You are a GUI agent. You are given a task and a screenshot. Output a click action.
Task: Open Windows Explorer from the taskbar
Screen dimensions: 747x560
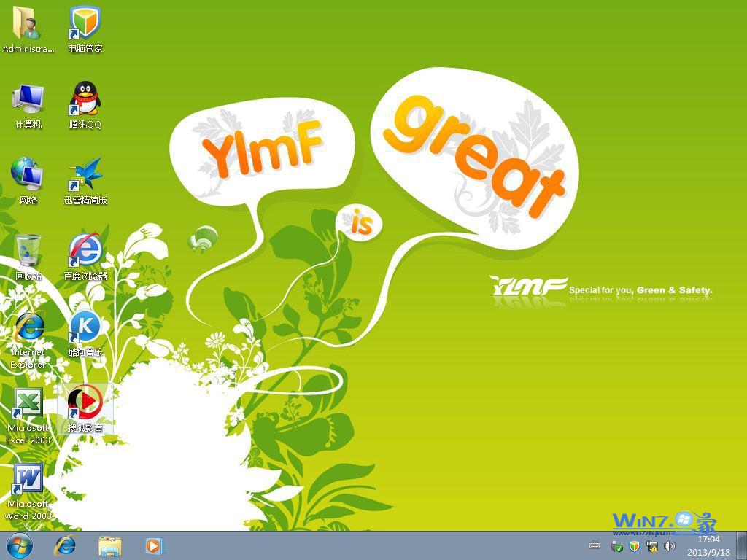[x=109, y=547]
